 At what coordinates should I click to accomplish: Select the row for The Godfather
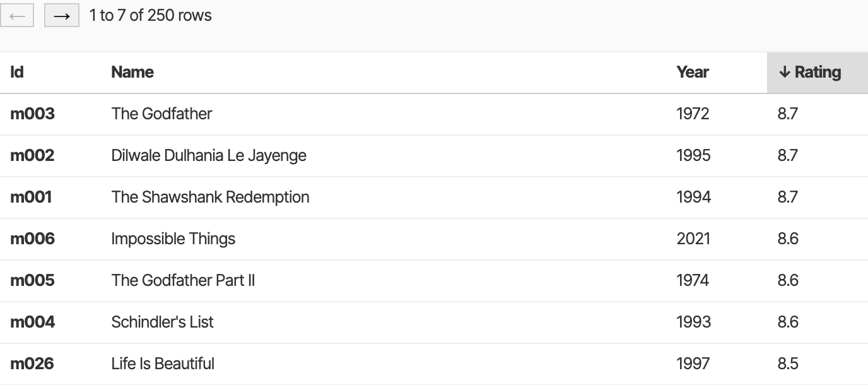point(161,114)
